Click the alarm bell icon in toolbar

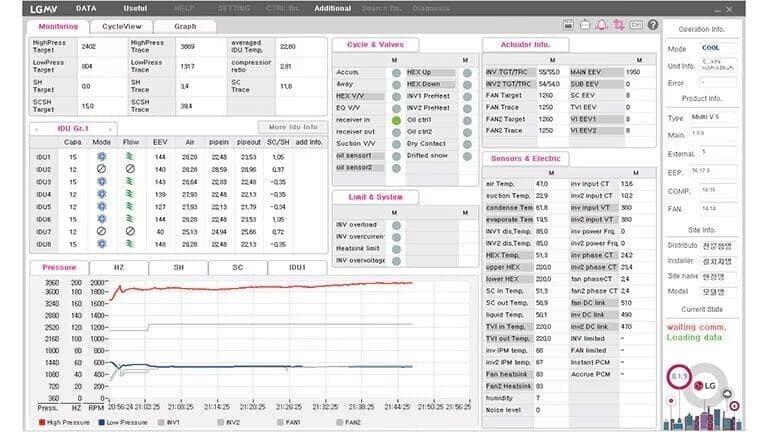600,23
